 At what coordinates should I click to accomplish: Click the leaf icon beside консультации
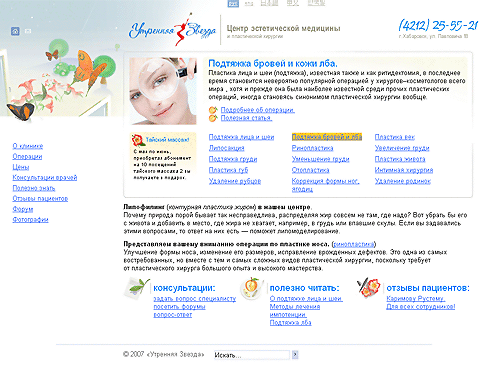click(x=137, y=287)
